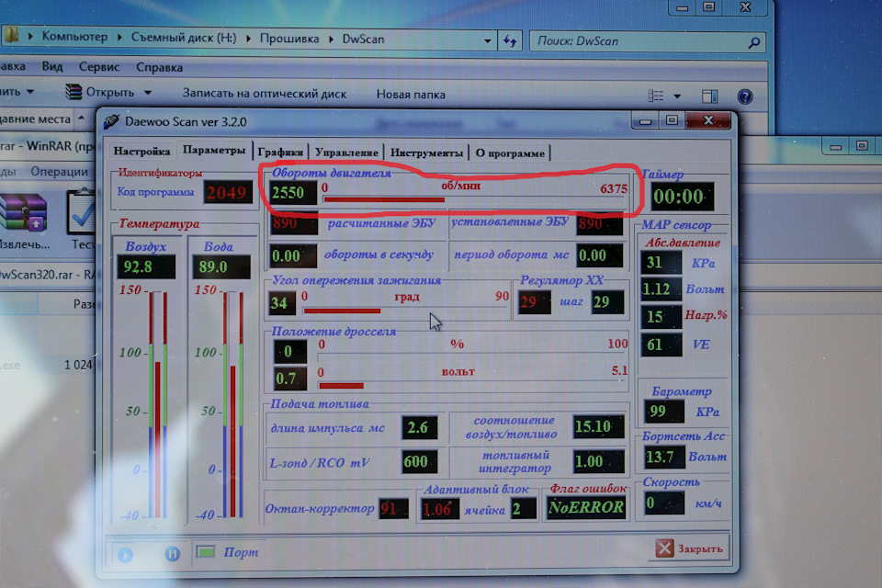This screenshot has width=882, height=588.
Task: Click the throttle voltage value 0.7
Action: point(290,379)
